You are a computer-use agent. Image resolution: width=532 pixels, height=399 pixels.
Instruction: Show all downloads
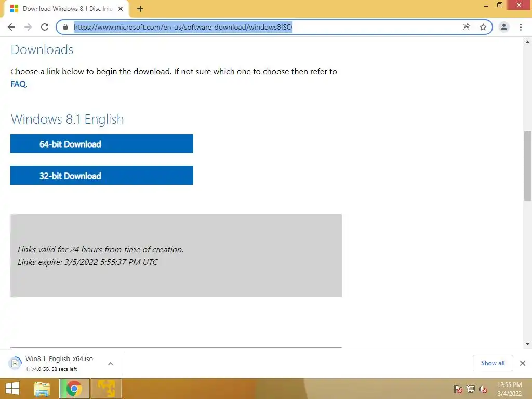point(493,363)
